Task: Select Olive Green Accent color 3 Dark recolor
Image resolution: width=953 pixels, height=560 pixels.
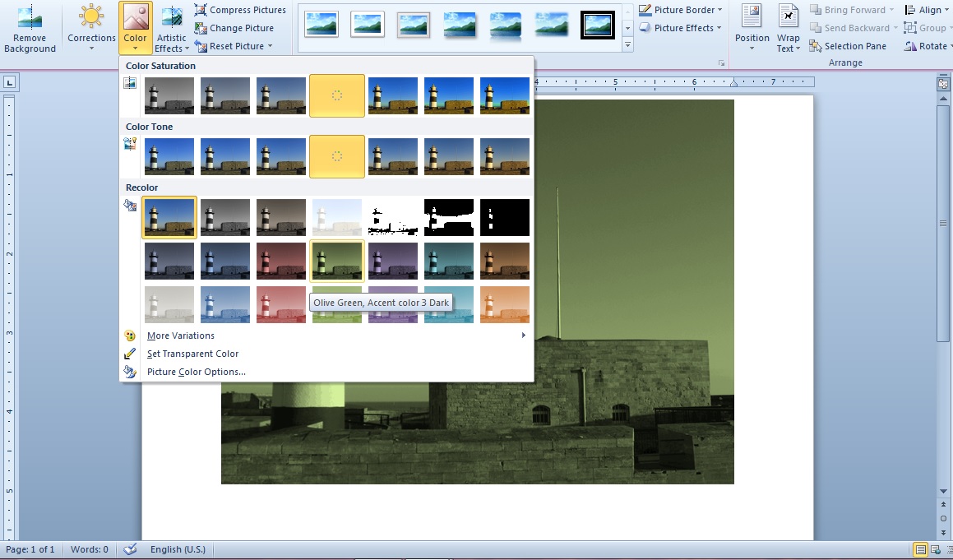Action: point(336,261)
